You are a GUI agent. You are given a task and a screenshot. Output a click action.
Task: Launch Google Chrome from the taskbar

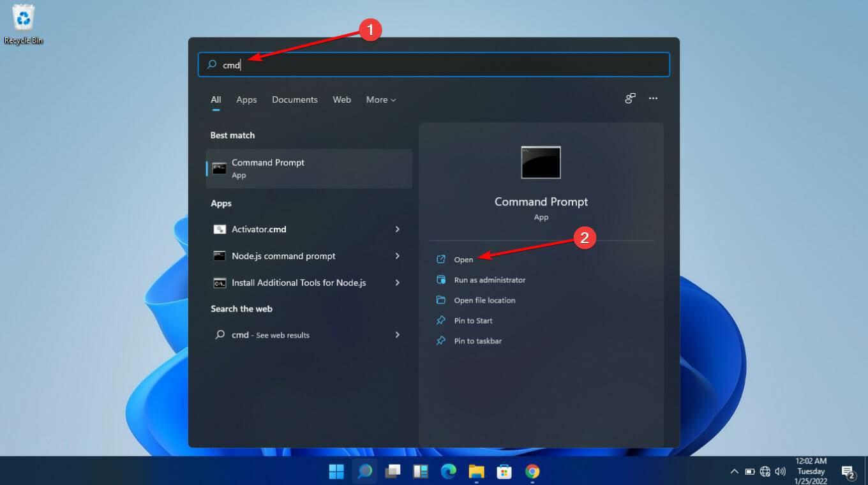(532, 472)
